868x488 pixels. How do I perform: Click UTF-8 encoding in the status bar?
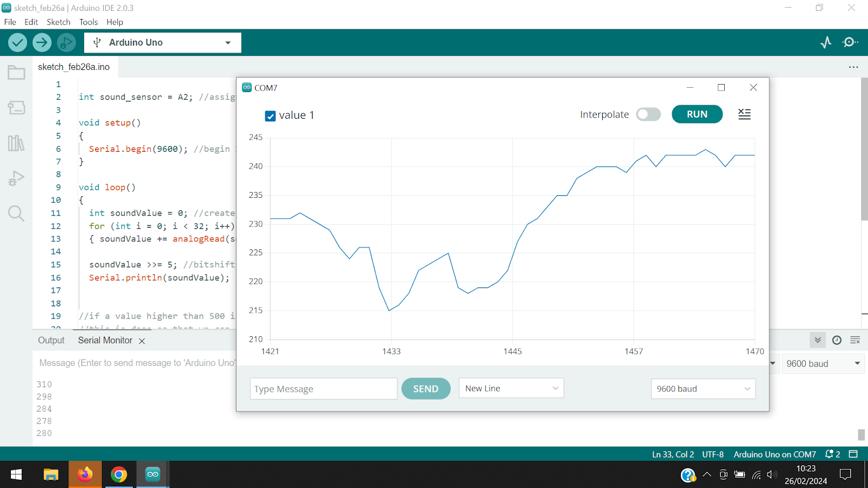713,454
